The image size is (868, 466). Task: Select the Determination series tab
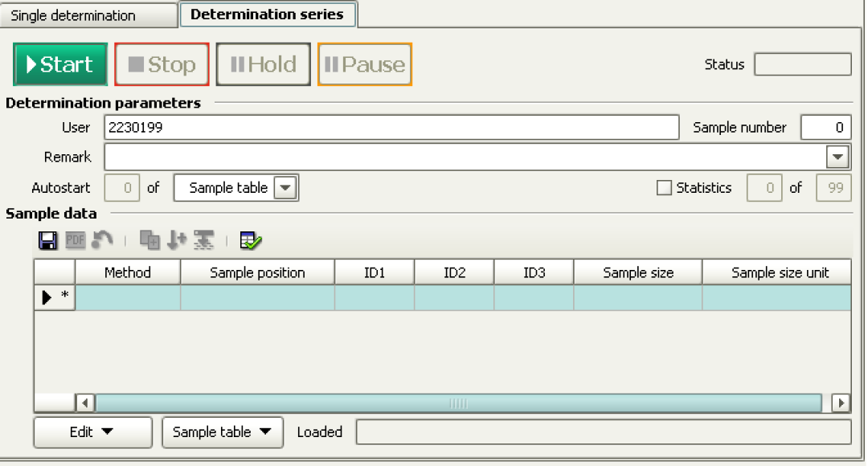click(x=268, y=14)
